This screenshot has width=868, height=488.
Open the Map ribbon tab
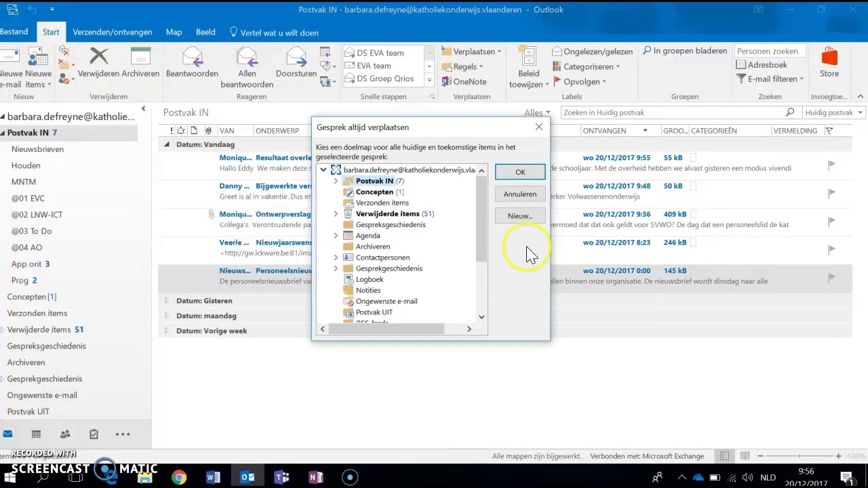tap(174, 32)
